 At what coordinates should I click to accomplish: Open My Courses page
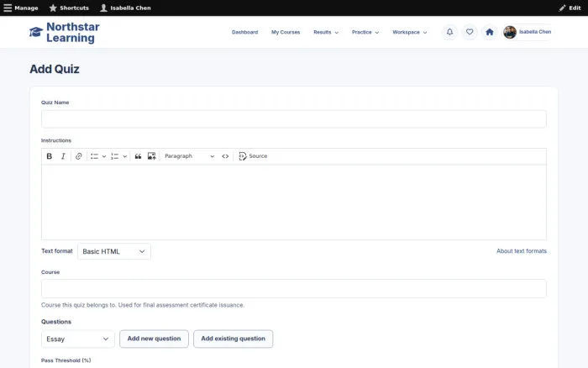[286, 32]
